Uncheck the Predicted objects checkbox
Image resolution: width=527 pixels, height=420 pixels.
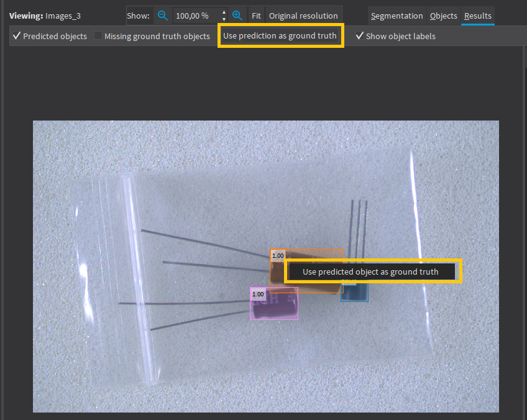tap(16, 36)
